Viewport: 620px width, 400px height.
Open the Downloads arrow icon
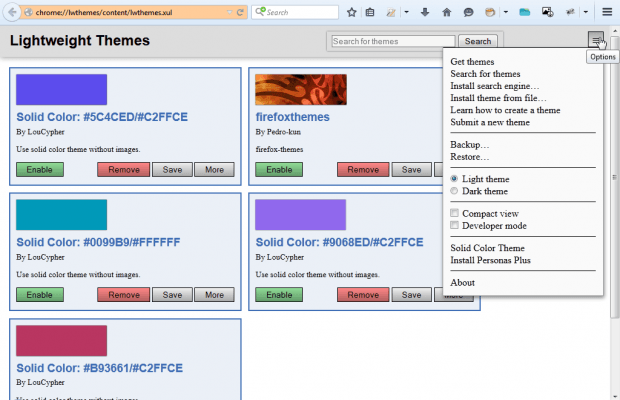(425, 12)
